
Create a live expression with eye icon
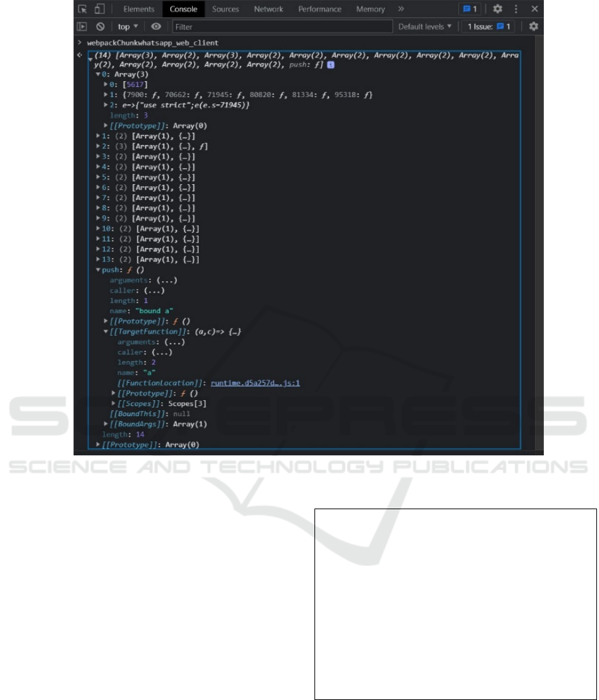156,27
